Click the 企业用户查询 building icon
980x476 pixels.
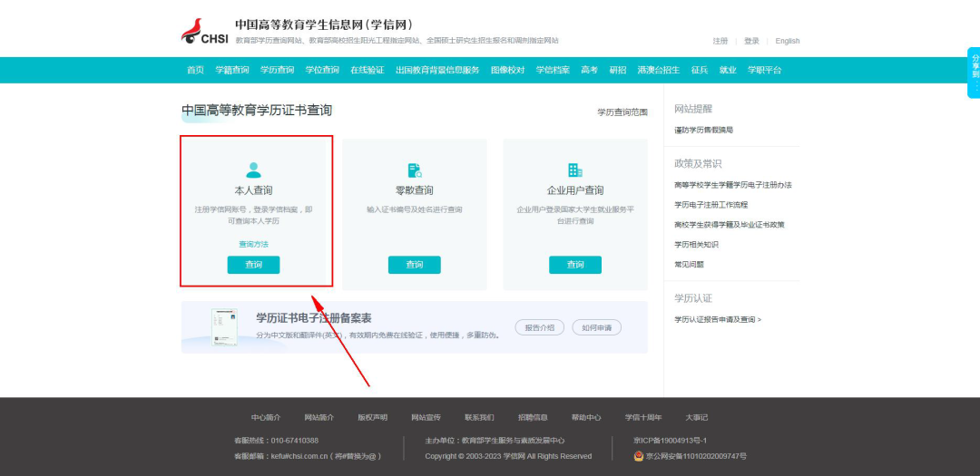[x=575, y=170]
